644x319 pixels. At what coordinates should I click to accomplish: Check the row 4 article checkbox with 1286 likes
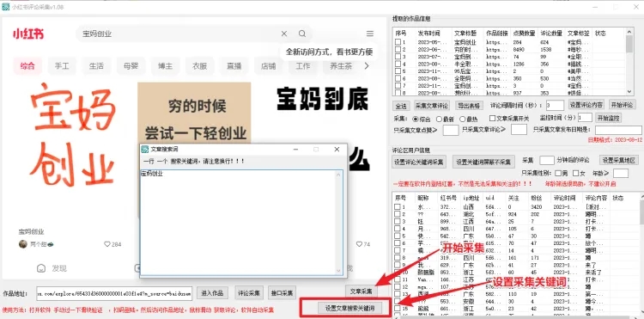click(x=398, y=64)
